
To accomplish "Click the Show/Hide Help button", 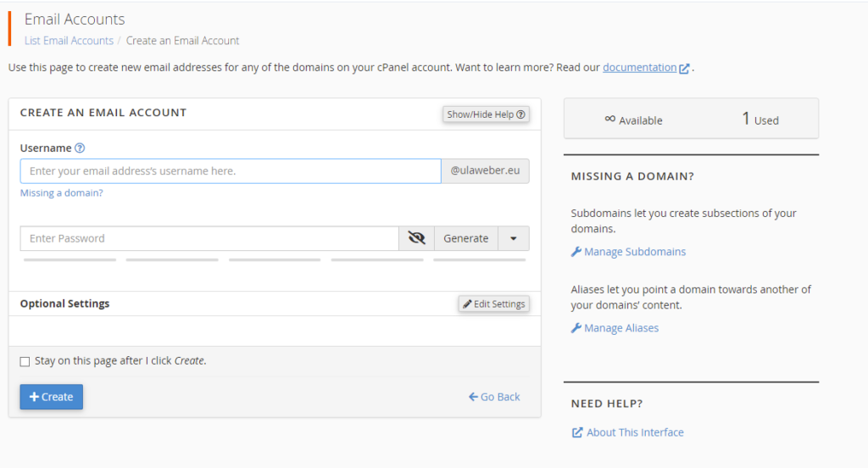I will [x=486, y=114].
